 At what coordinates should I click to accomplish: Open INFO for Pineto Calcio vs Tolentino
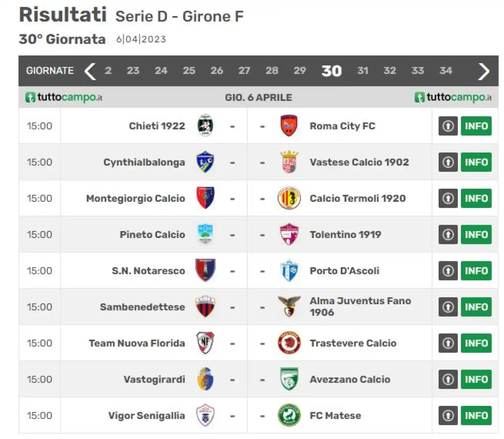coord(476,234)
